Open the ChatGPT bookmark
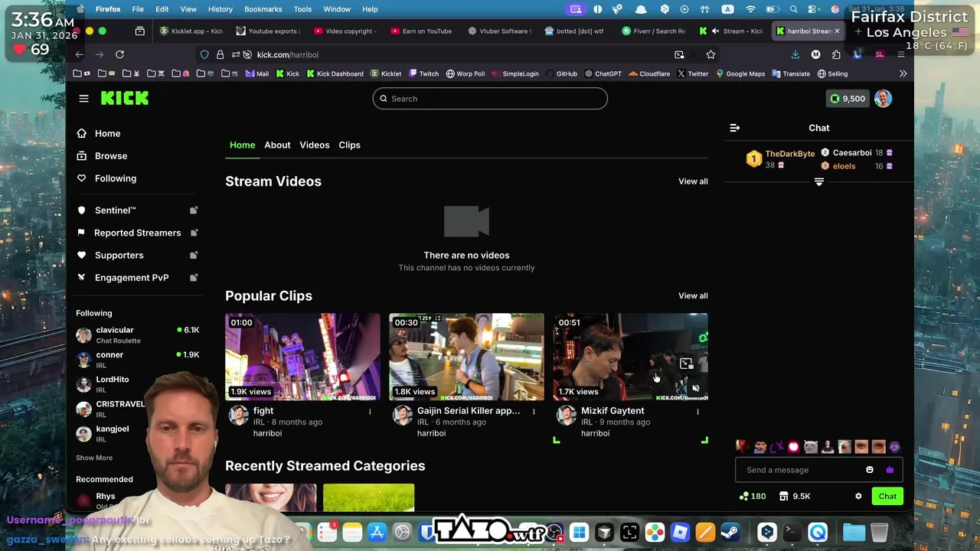The width and height of the screenshot is (980, 551). click(x=603, y=73)
